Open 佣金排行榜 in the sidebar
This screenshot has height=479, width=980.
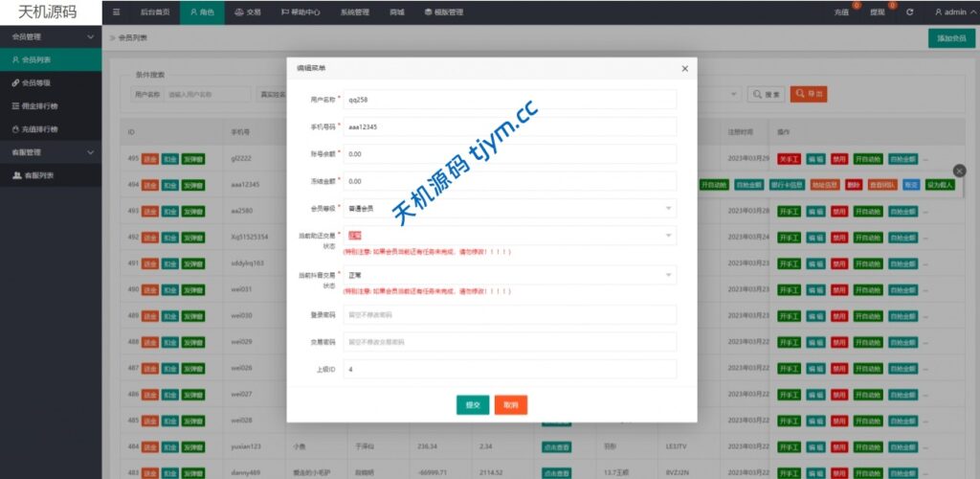39,106
